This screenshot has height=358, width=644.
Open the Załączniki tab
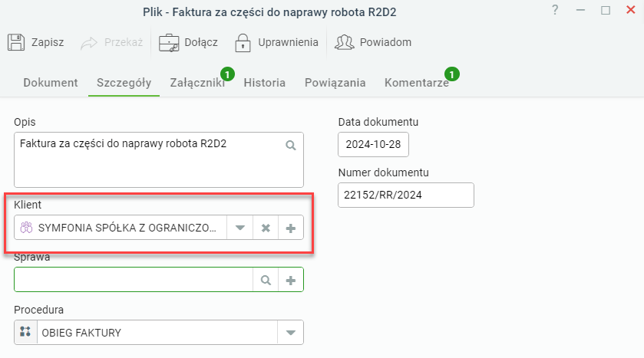197,83
